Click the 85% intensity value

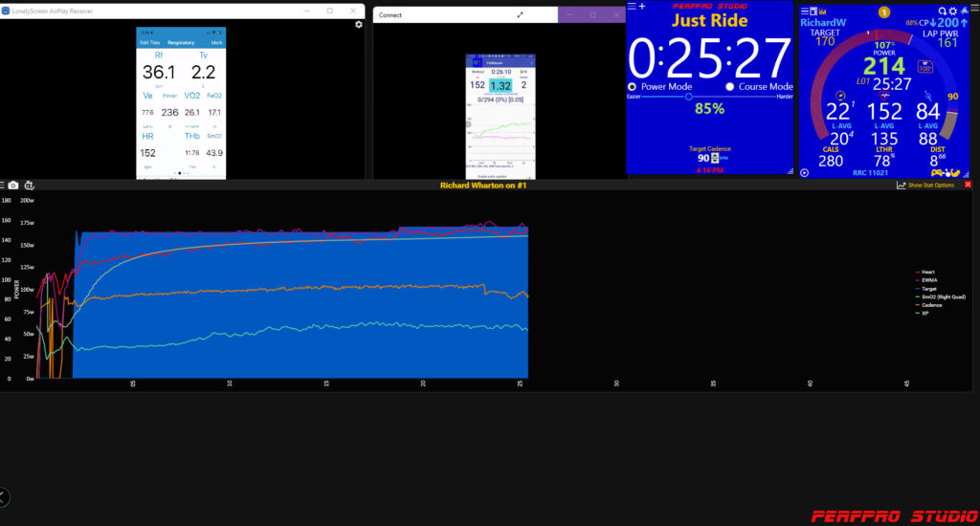(709, 109)
